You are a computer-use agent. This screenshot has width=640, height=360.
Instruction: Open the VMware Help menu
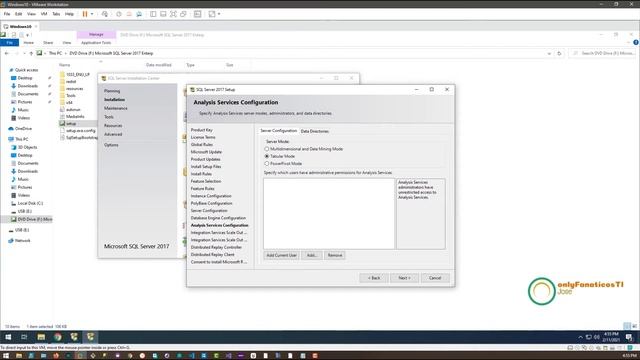[69, 14]
